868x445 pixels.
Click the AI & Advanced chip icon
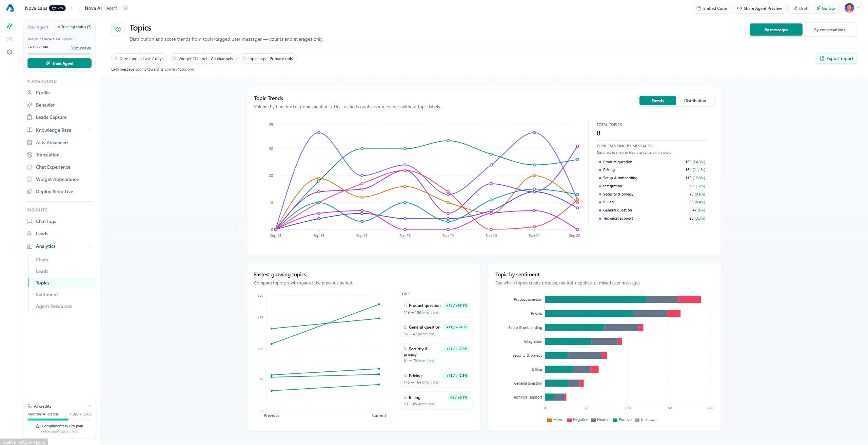point(29,143)
